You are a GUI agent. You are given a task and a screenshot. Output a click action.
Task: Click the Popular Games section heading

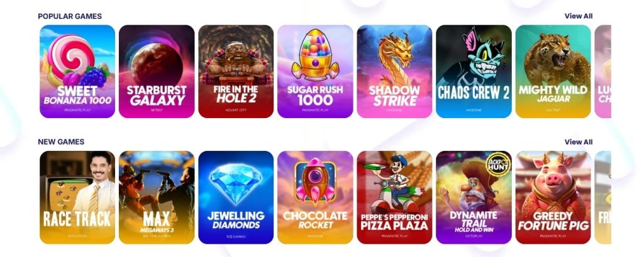(x=70, y=16)
